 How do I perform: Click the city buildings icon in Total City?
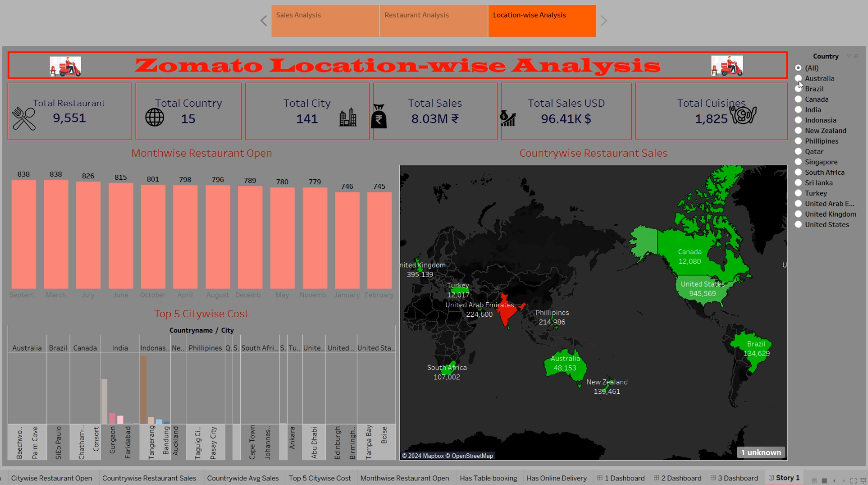348,117
